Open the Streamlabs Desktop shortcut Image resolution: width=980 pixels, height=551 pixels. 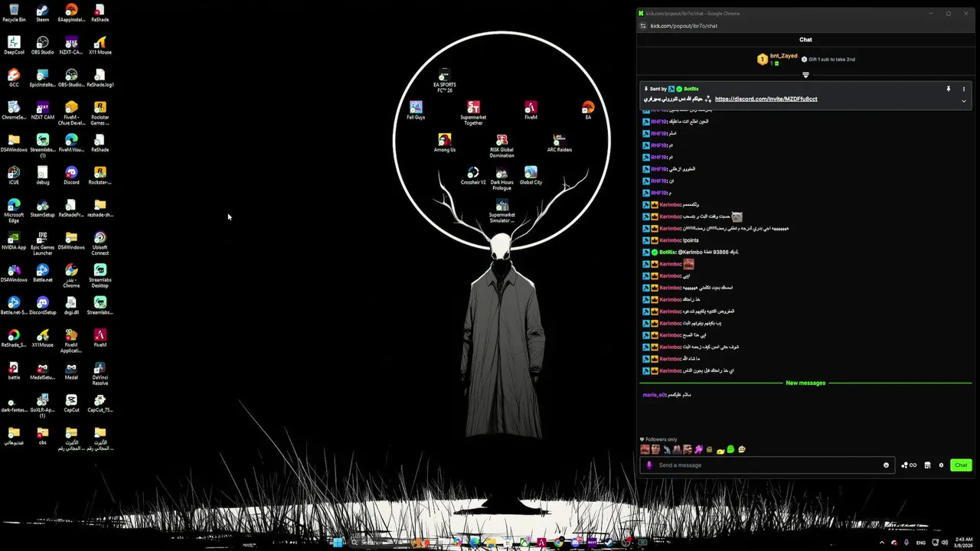[x=100, y=275]
